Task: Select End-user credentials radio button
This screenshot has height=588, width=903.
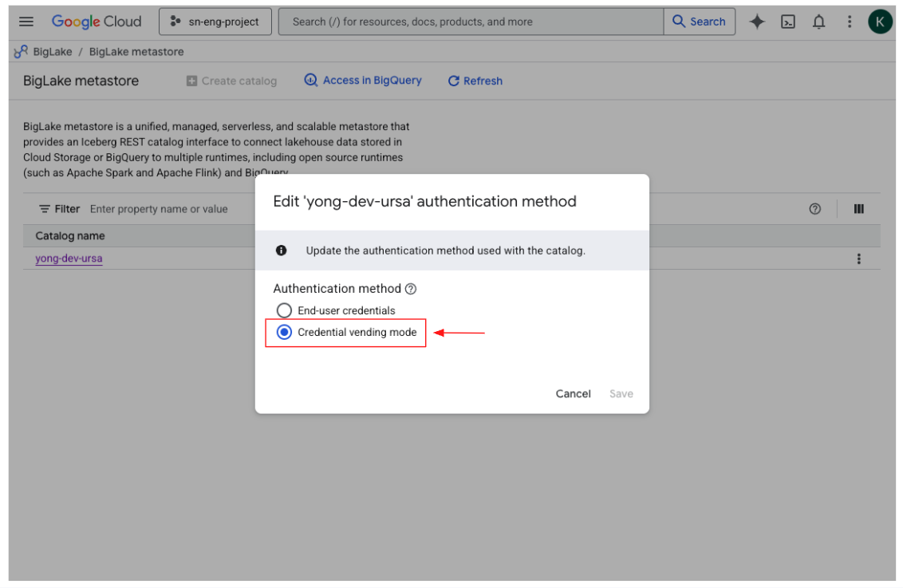Action: [x=284, y=310]
